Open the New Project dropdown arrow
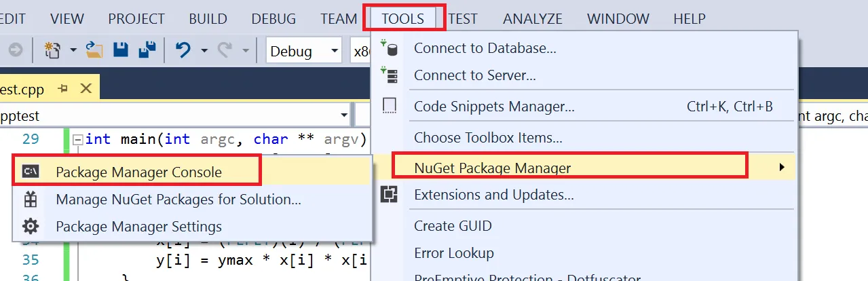Image resolution: width=868 pixels, height=281 pixels. pos(73,51)
